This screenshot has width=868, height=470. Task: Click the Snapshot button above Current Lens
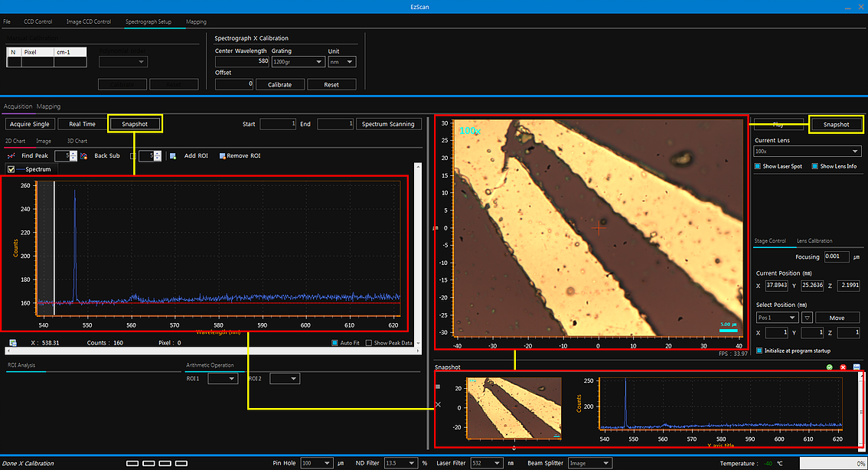click(x=836, y=125)
